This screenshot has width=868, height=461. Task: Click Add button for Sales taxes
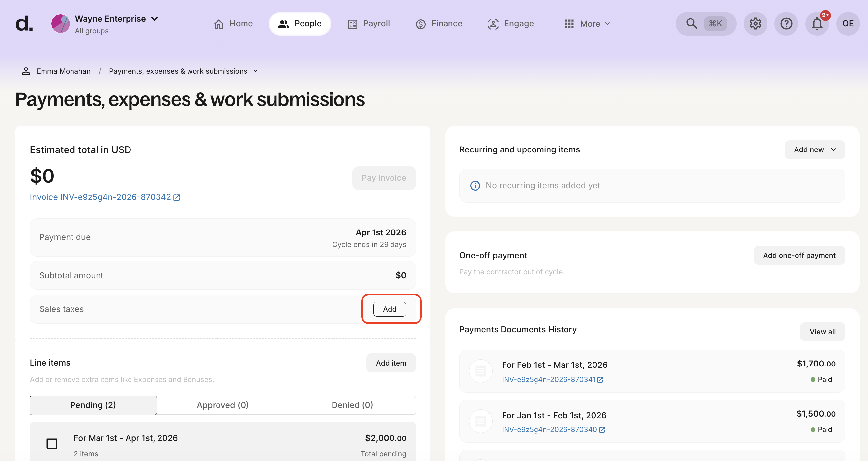coord(390,309)
